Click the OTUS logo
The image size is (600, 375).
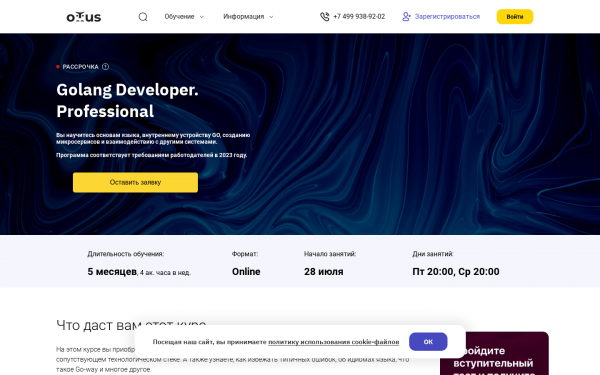coord(83,17)
